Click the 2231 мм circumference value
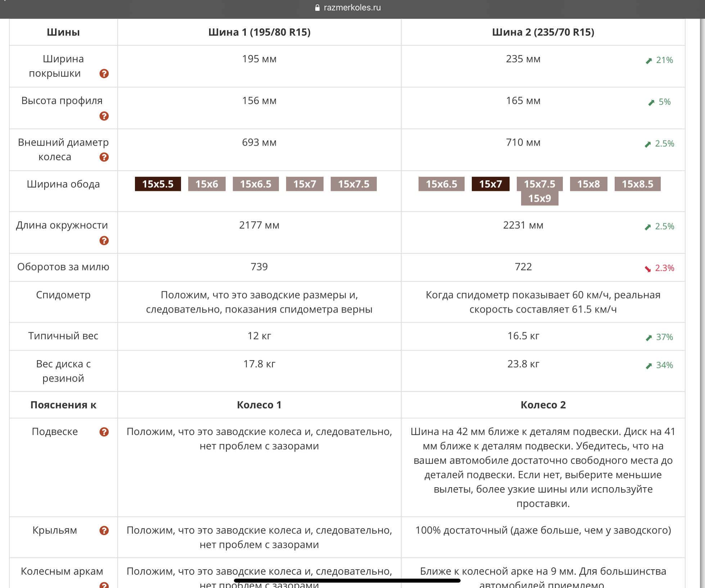 [x=523, y=225]
